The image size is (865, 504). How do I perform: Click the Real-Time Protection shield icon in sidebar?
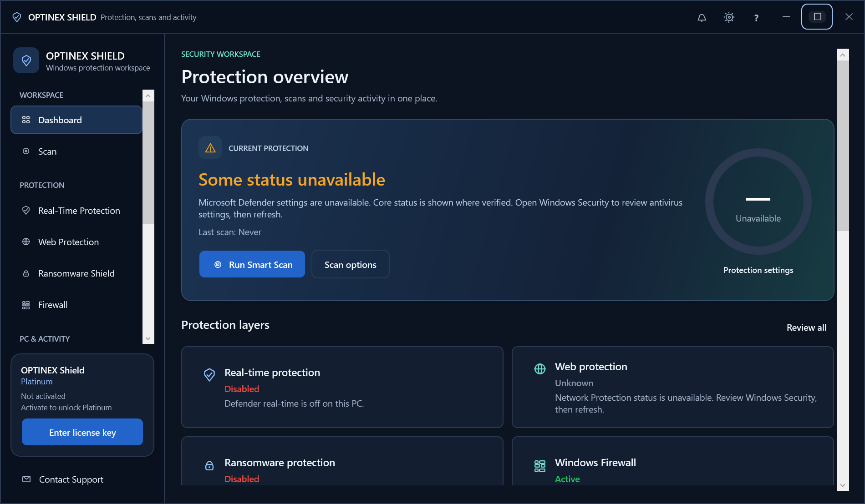tap(26, 210)
